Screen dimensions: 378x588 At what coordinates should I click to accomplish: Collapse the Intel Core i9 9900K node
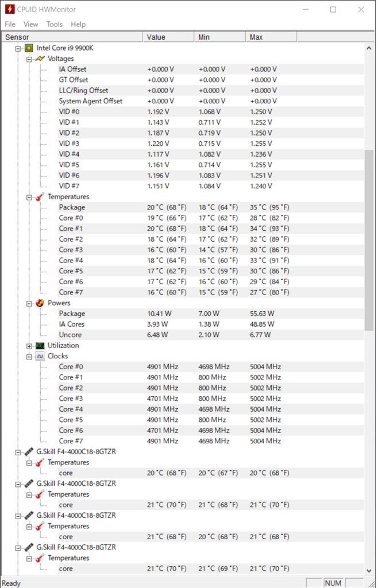click(18, 48)
